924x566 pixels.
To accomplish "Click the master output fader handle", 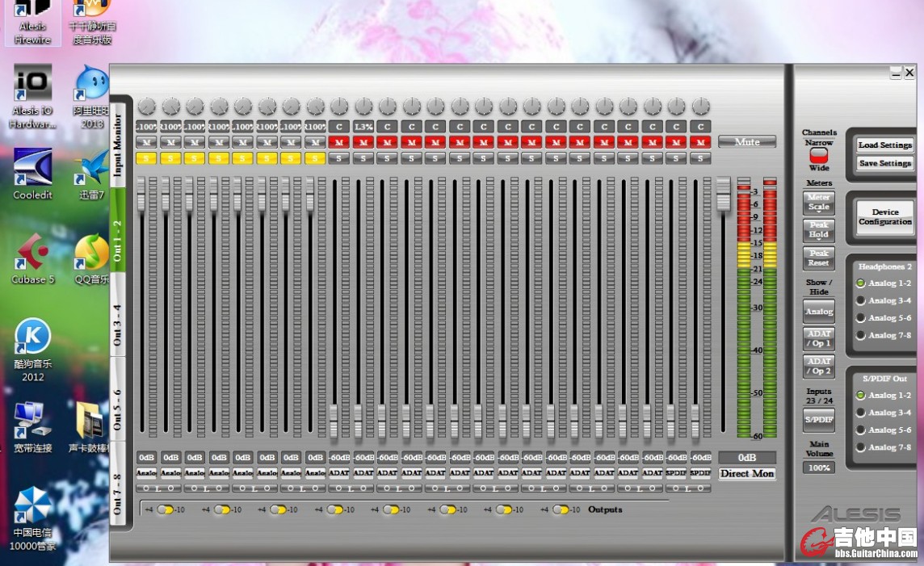I will click(723, 195).
